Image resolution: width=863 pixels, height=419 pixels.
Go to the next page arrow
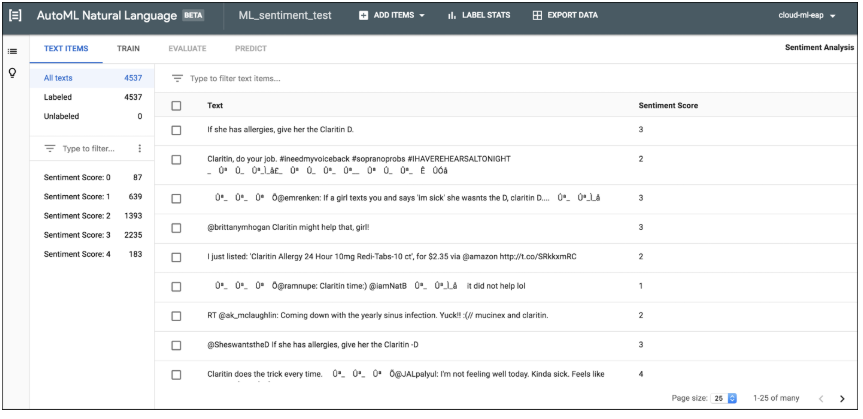click(x=842, y=399)
